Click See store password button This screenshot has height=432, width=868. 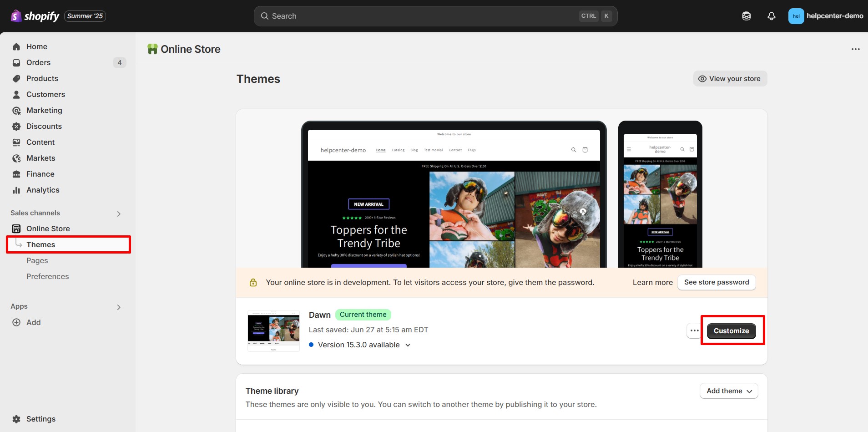pyautogui.click(x=717, y=282)
